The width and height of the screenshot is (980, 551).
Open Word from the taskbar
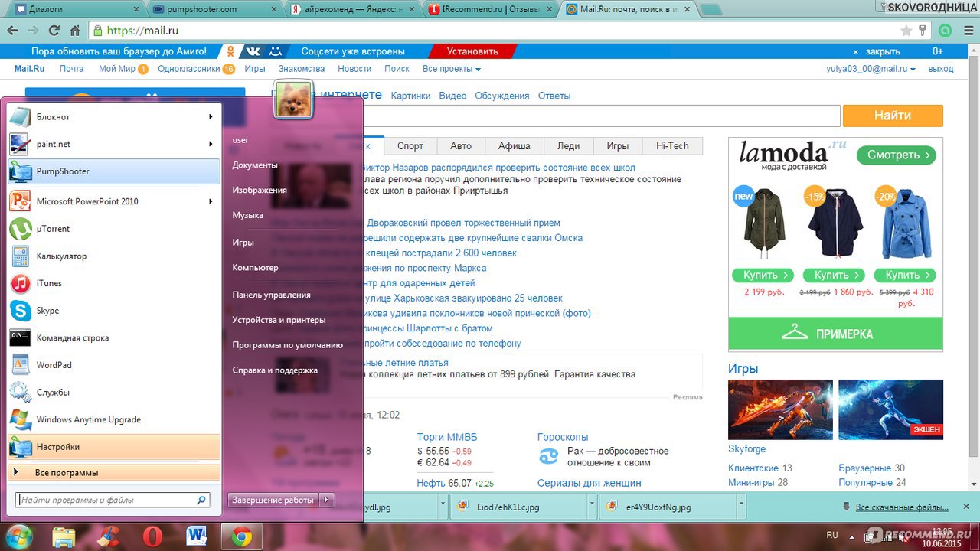197,536
